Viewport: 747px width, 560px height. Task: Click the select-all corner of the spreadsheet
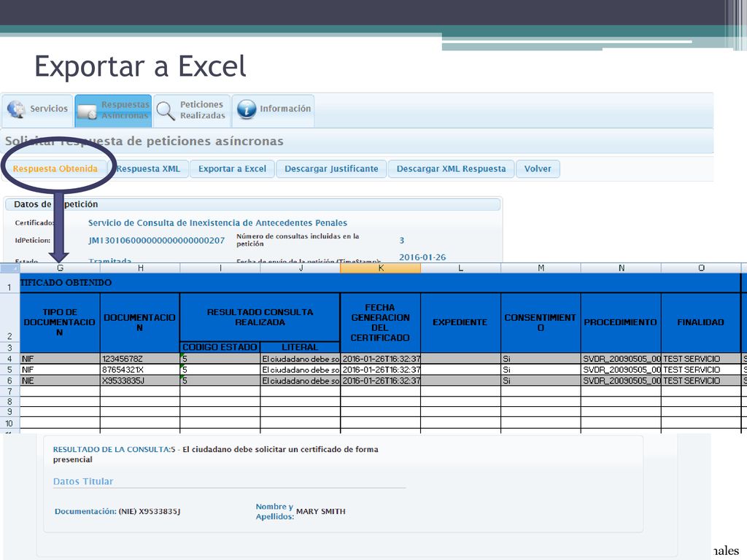[x=9, y=268]
